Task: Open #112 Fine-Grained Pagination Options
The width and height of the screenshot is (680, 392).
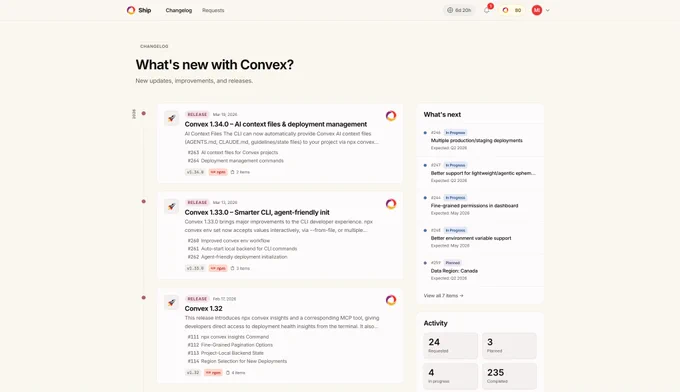Action: tap(230, 345)
